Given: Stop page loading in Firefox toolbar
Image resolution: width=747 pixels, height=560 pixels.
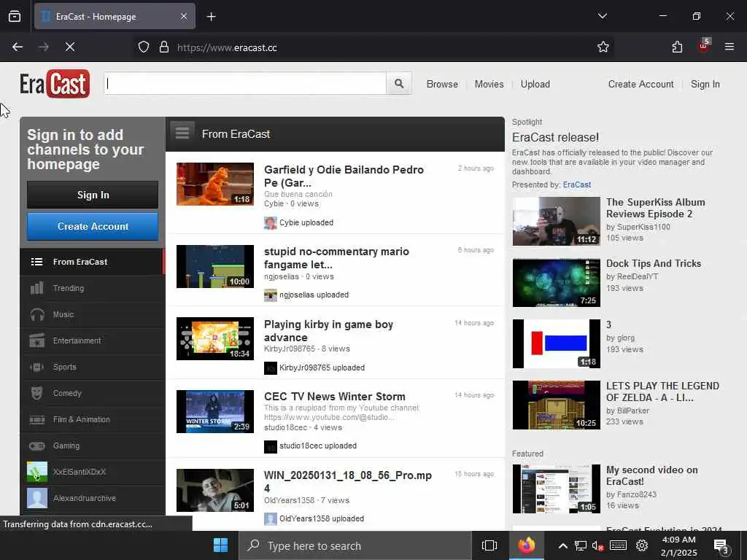Looking at the screenshot, I should pyautogui.click(x=69, y=47).
